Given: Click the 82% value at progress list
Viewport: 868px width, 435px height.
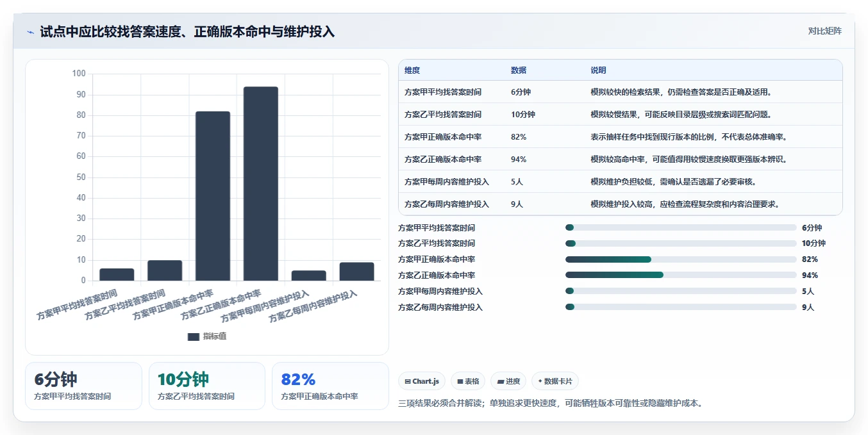Looking at the screenshot, I should 810,259.
